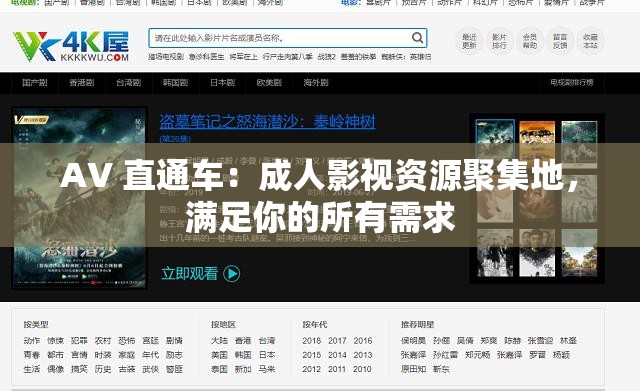Click the 最近更新 round icon
The image size is (640, 391).
pyautogui.click(x=469, y=41)
